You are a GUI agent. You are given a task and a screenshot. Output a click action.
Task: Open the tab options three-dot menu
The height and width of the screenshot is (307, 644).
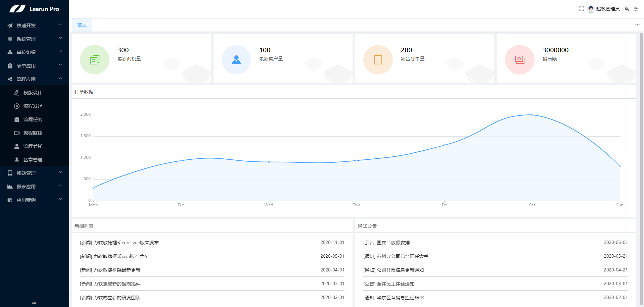[637, 25]
